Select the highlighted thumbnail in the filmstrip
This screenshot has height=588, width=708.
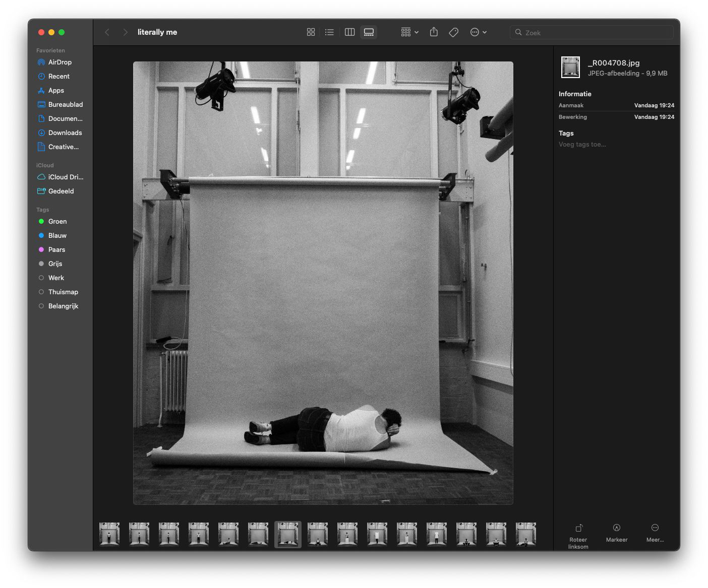click(x=288, y=534)
